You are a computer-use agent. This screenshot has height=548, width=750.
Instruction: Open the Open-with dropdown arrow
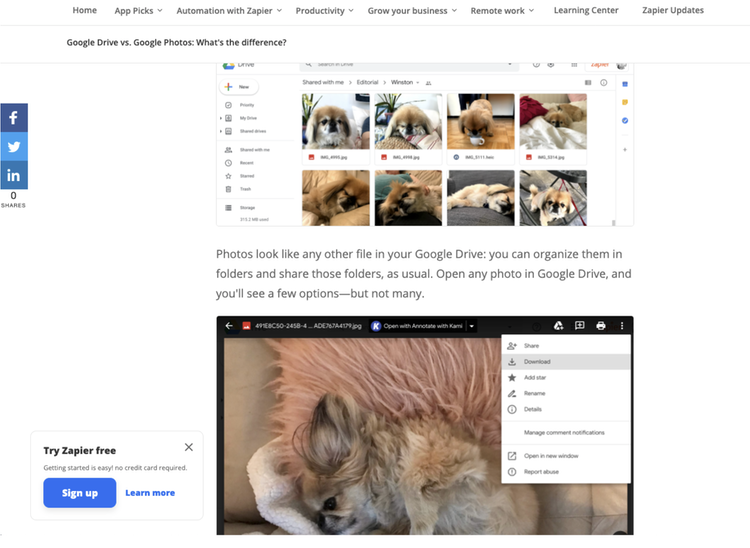pos(472,326)
